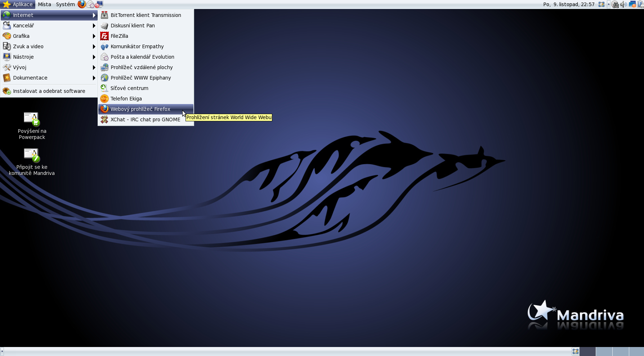This screenshot has width=644, height=356.
Task: Click the Empathy messenger icon
Action: [104, 46]
